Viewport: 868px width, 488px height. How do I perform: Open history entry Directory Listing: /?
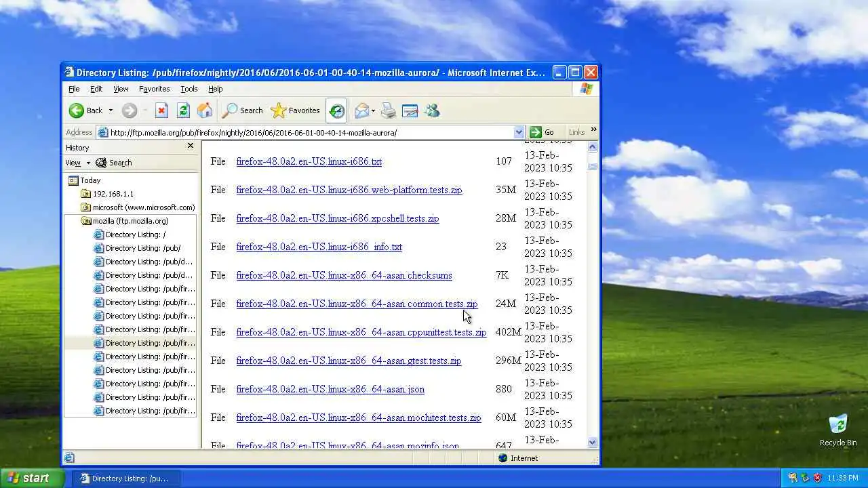(x=130, y=235)
